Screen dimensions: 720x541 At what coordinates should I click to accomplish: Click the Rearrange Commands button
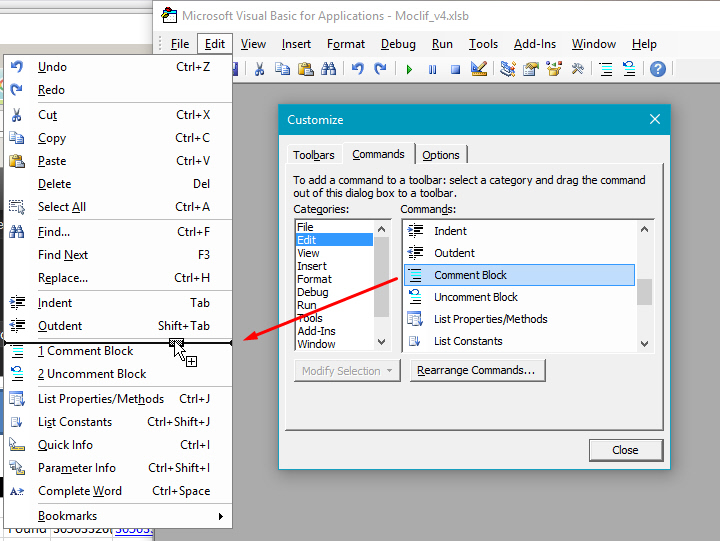click(475, 371)
